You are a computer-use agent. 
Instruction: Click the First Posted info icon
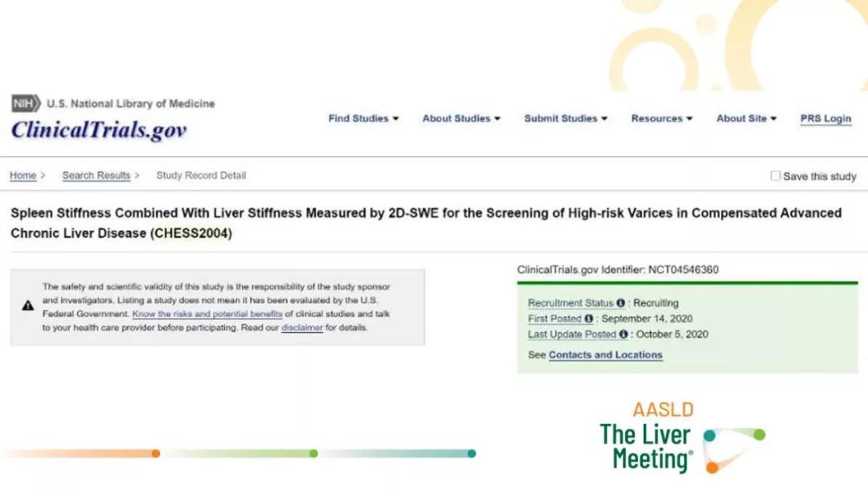[x=588, y=319]
